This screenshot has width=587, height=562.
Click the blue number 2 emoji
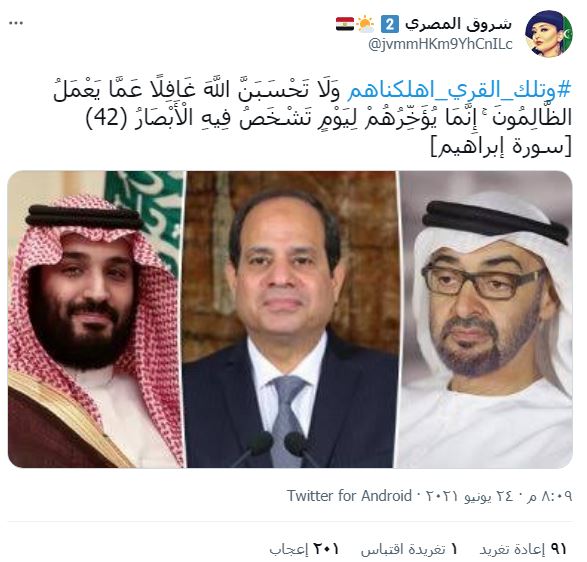click(x=390, y=24)
